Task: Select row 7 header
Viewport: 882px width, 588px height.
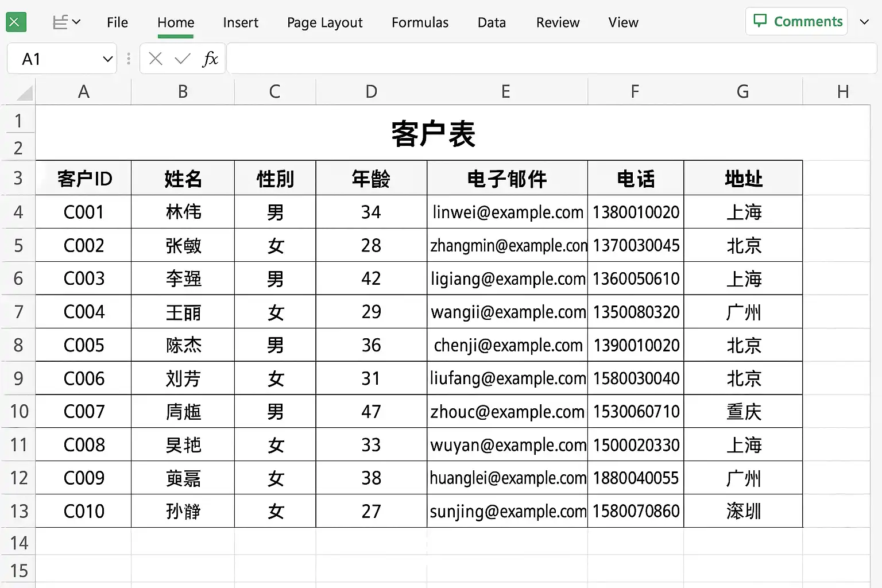Action: [x=18, y=312]
